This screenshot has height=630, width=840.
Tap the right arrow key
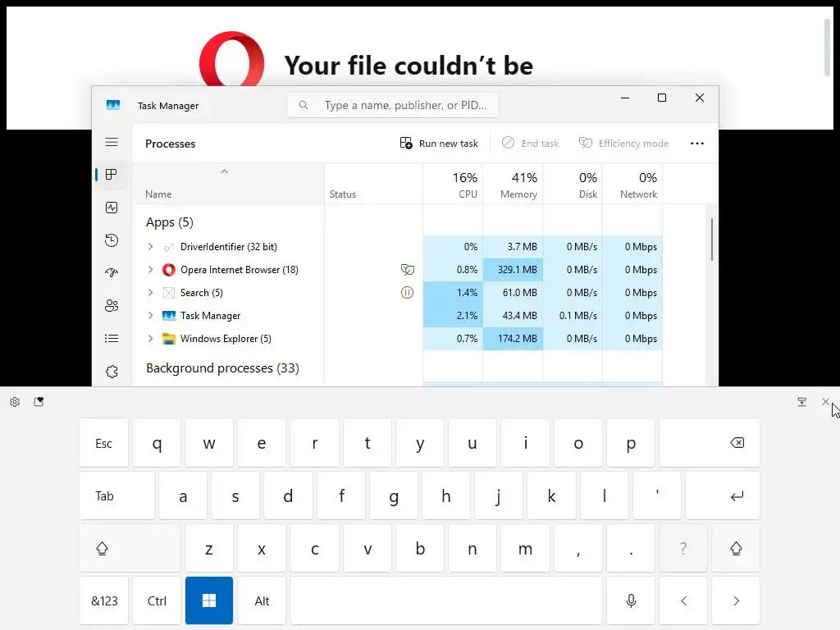click(x=736, y=600)
